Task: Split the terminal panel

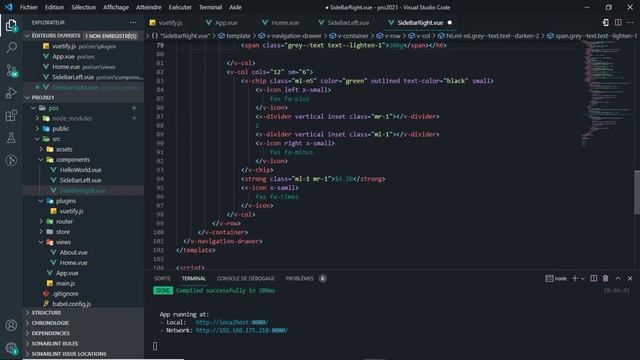Action: pos(593,278)
